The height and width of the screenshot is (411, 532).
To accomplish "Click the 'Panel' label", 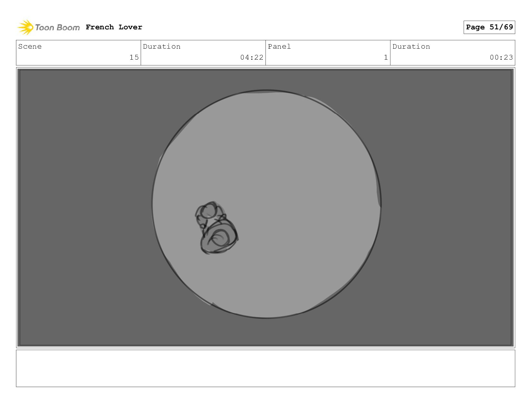I will pos(279,46).
